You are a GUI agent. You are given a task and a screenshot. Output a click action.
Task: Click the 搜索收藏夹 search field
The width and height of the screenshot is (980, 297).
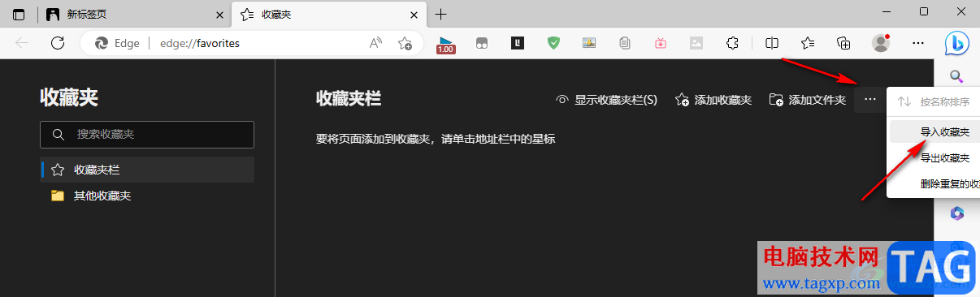147,135
